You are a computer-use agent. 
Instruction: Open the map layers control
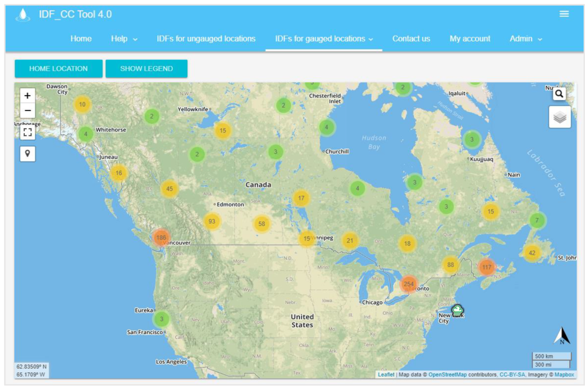(560, 117)
